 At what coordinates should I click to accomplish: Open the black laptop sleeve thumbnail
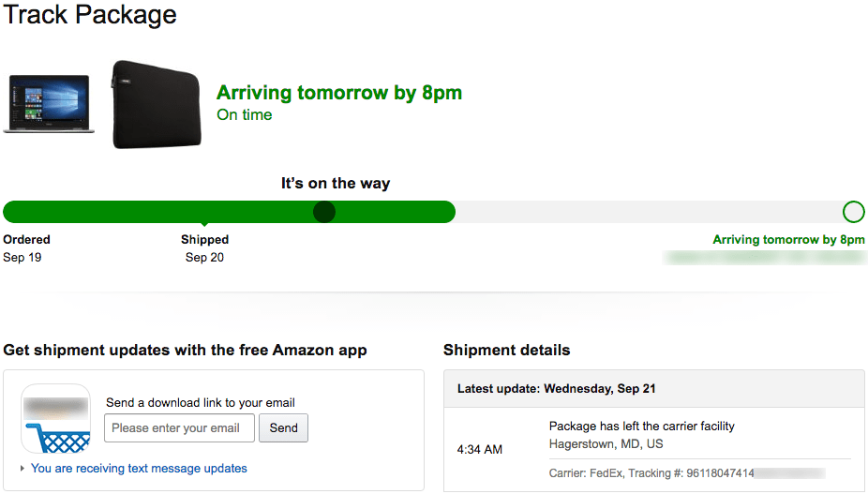[156, 104]
